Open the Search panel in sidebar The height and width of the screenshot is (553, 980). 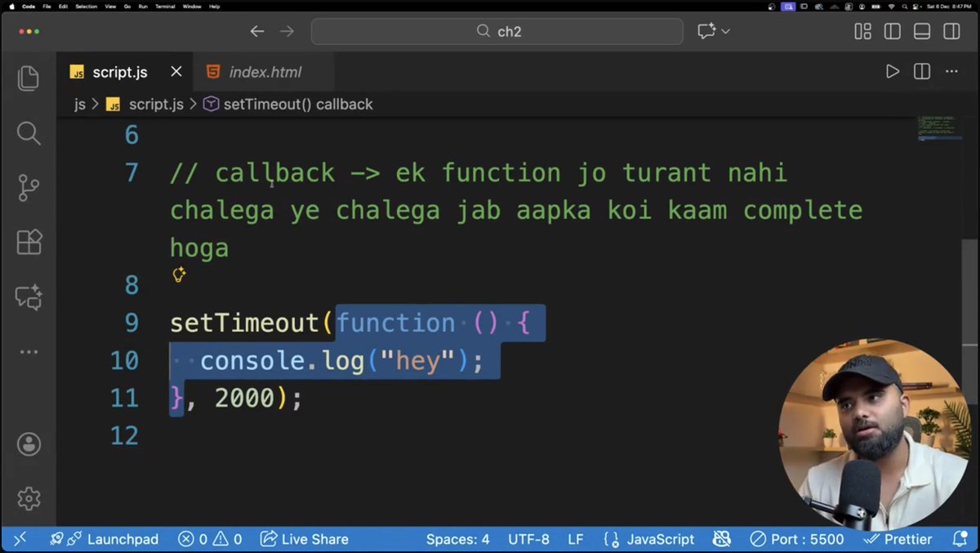coord(29,133)
